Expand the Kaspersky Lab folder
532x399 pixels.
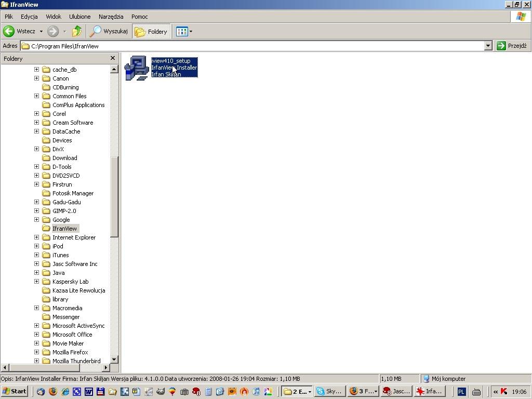[37, 281]
